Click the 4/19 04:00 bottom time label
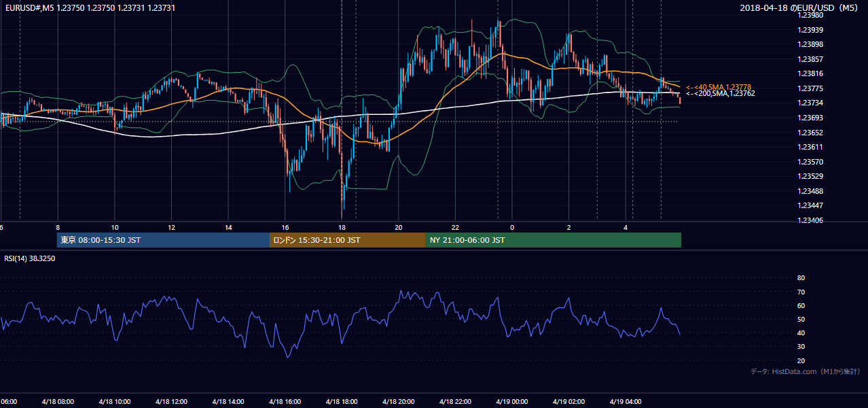The height and width of the screenshot is (408, 868). pyautogui.click(x=626, y=402)
